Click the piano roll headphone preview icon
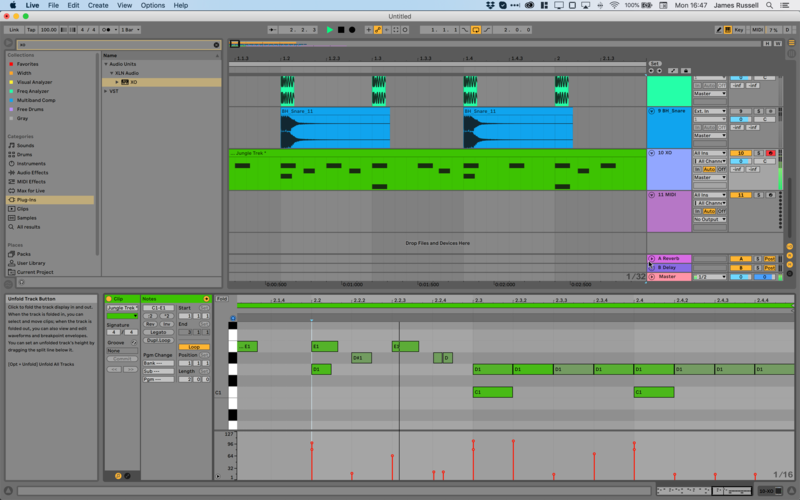This screenshot has height=500, width=800. (x=233, y=320)
